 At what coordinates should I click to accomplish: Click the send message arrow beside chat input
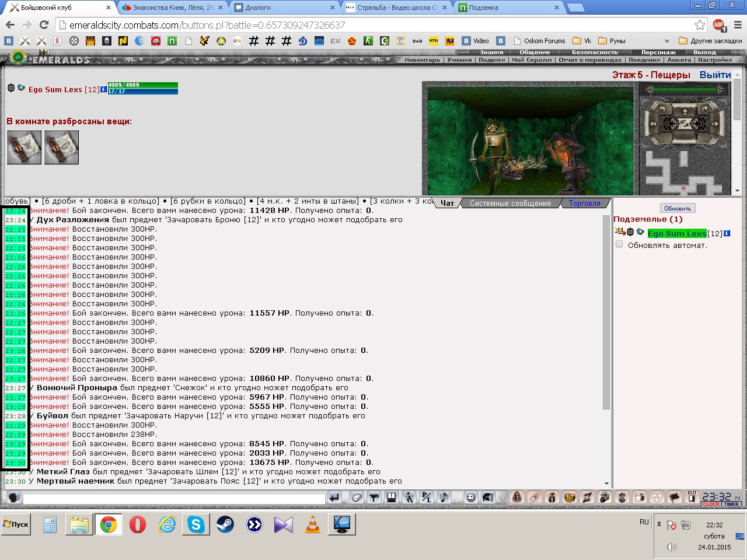(334, 497)
